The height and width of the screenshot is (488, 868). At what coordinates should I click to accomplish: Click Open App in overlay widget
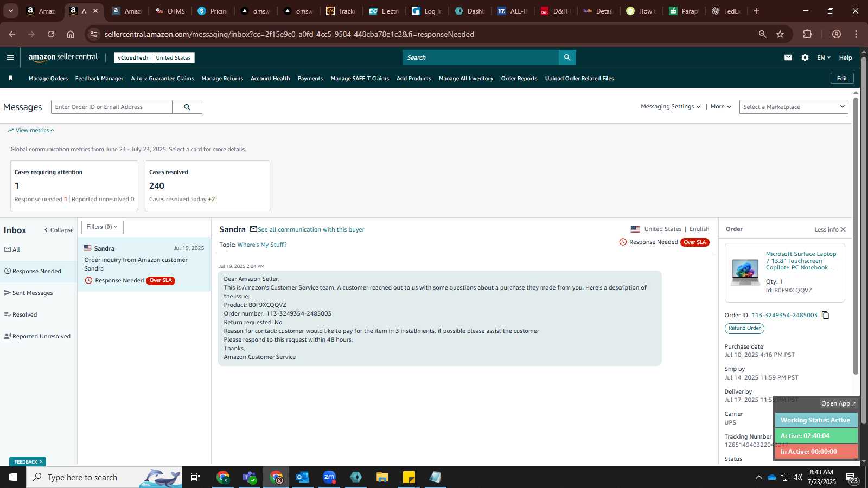click(838, 403)
